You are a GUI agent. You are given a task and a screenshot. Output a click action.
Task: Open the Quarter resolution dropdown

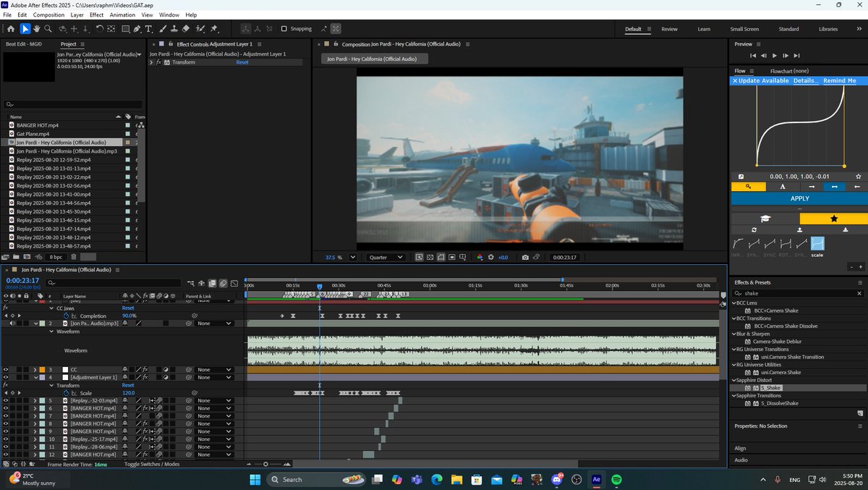(x=386, y=257)
